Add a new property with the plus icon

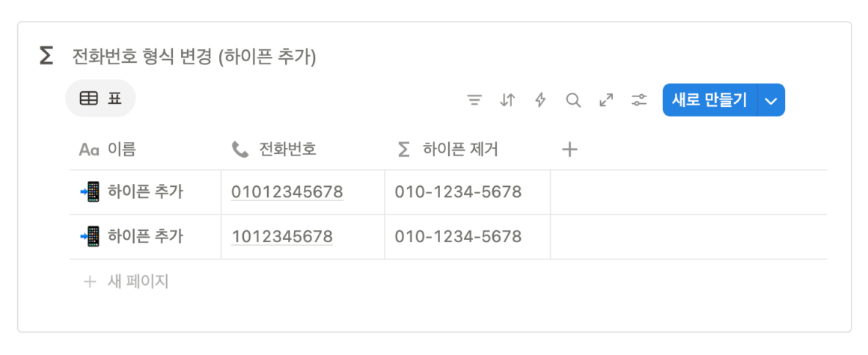pyautogui.click(x=569, y=149)
